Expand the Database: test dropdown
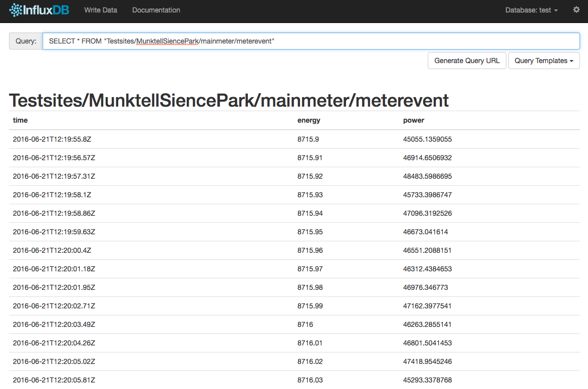The image size is (588, 389). pyautogui.click(x=531, y=10)
